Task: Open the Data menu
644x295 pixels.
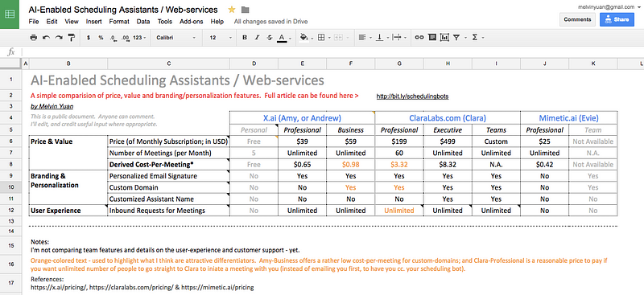Action: [x=143, y=22]
